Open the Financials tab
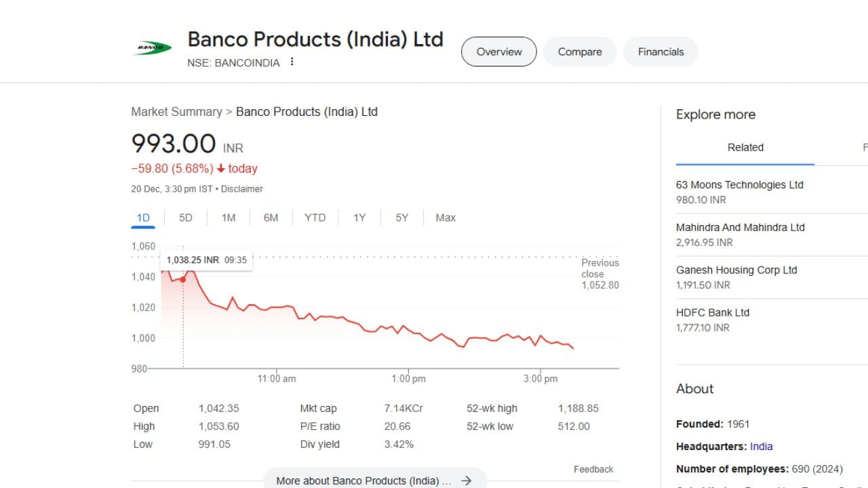Image resolution: width=868 pixels, height=488 pixels. (x=660, y=52)
